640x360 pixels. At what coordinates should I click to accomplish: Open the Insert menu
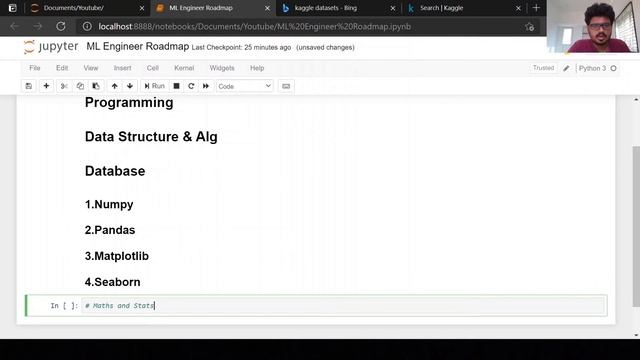point(122,68)
